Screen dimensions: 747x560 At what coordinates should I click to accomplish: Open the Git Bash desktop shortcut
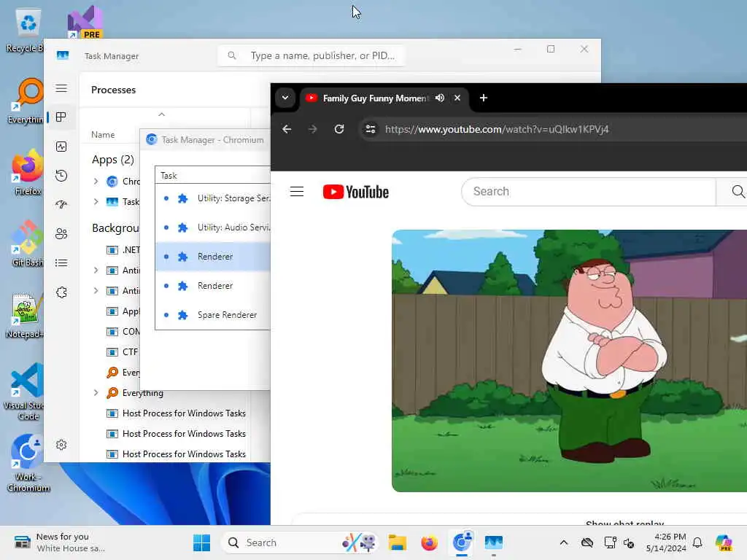pyautogui.click(x=27, y=244)
